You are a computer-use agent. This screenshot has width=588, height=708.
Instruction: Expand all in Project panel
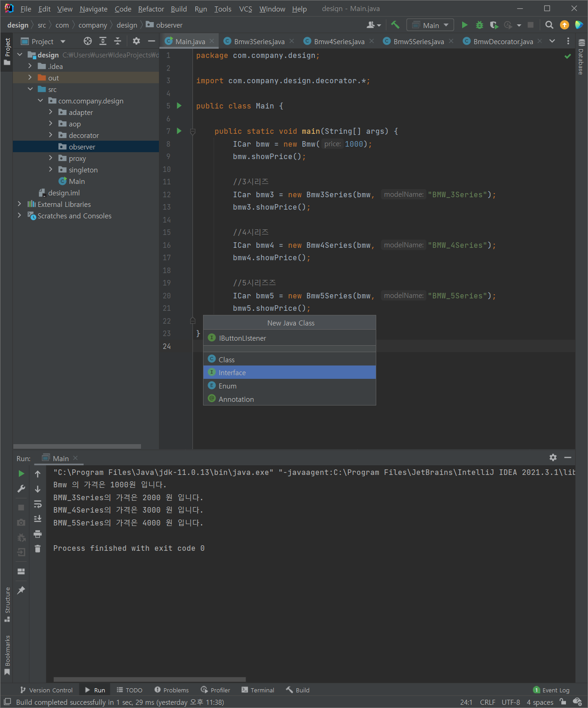[103, 41]
